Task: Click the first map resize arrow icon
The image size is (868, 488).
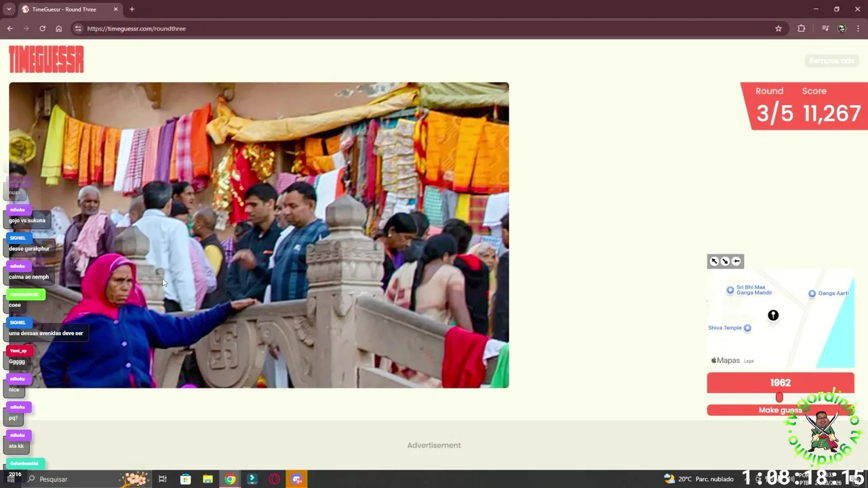Action: point(714,261)
